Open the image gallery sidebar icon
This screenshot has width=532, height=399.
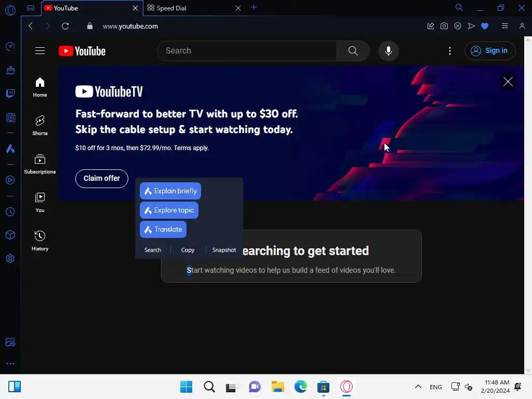pyautogui.click(x=10, y=342)
